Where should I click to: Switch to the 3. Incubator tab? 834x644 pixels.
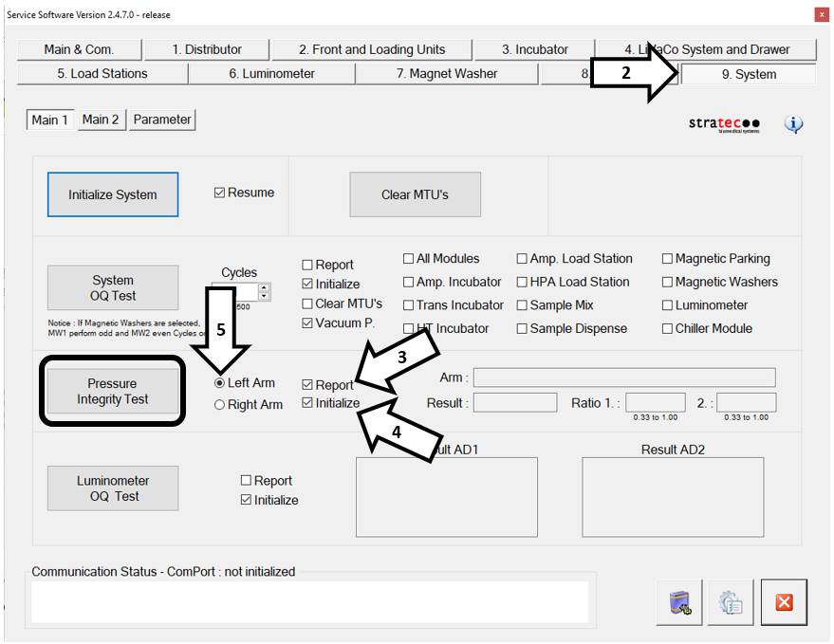tap(534, 49)
